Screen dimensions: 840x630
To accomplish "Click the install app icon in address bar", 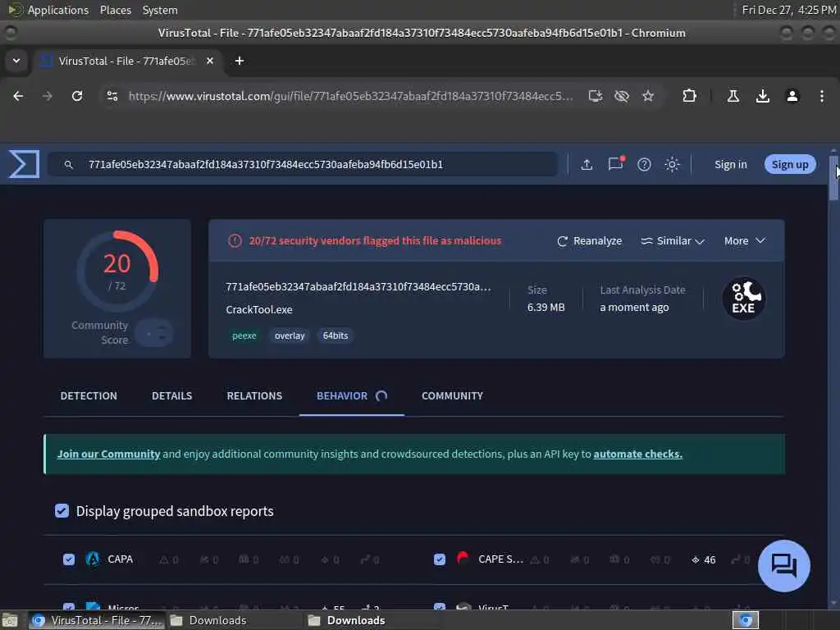I will click(x=596, y=96).
